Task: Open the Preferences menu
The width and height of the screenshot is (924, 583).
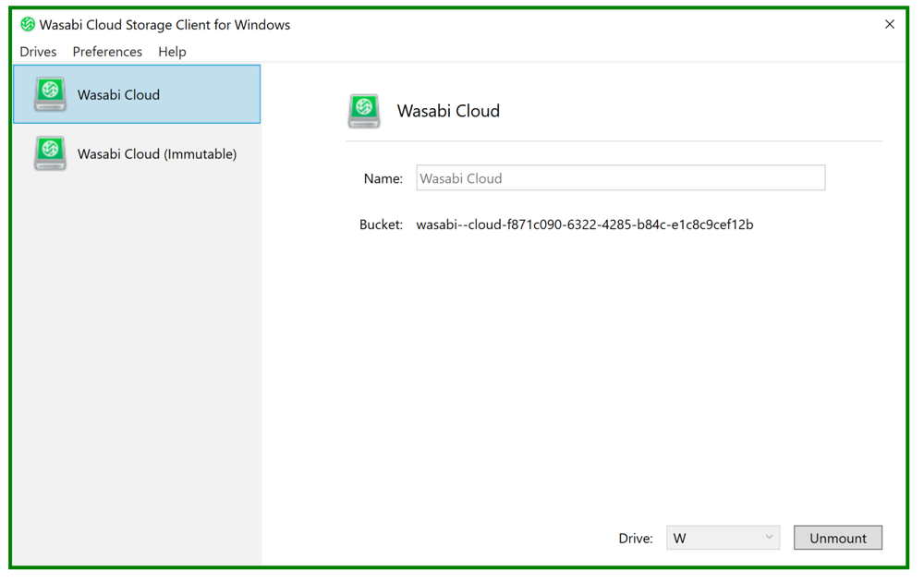Action: (107, 52)
